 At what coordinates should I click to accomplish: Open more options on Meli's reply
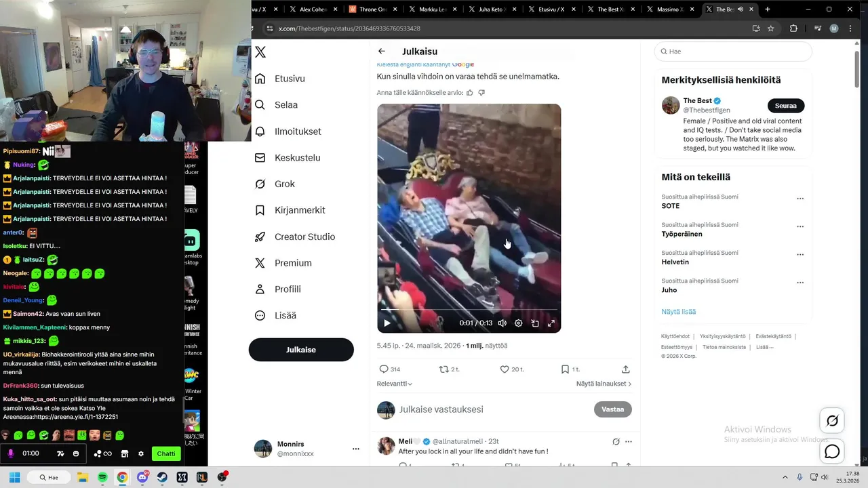(629, 442)
